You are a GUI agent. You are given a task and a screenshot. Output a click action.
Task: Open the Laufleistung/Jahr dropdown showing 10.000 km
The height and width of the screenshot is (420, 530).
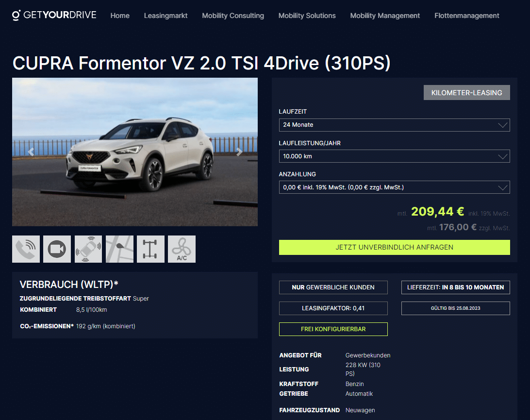pyautogui.click(x=394, y=156)
